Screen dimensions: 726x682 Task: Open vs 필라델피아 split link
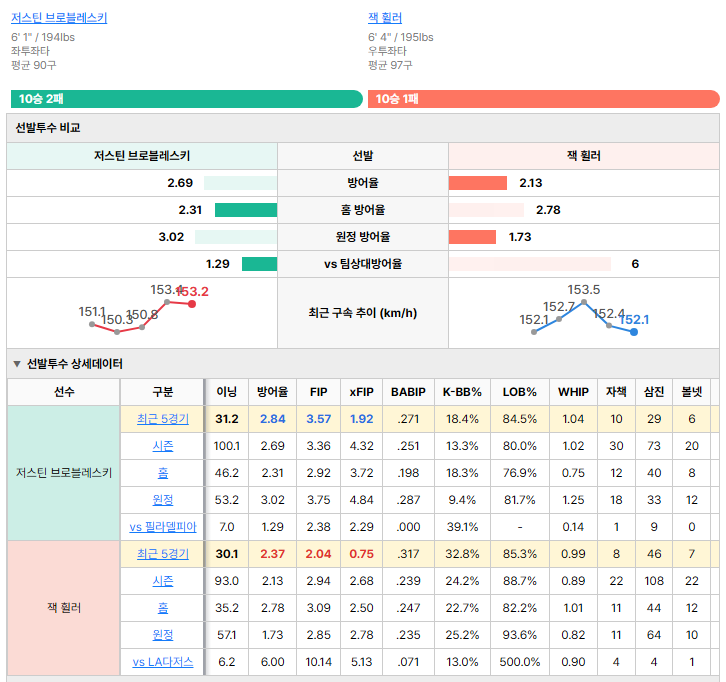click(x=163, y=527)
